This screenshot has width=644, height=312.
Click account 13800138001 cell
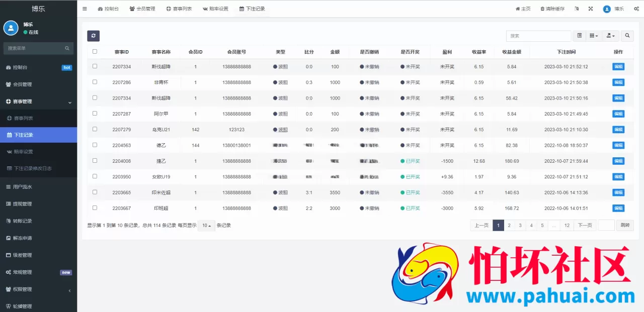pyautogui.click(x=236, y=145)
